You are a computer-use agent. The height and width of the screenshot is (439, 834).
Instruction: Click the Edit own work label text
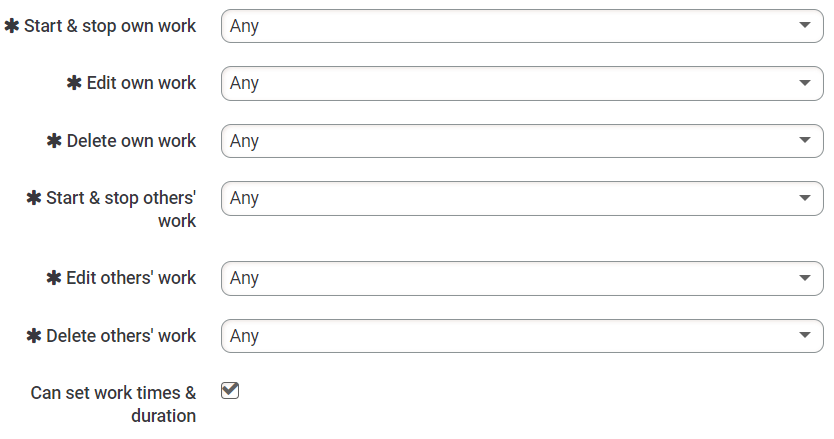(x=141, y=83)
